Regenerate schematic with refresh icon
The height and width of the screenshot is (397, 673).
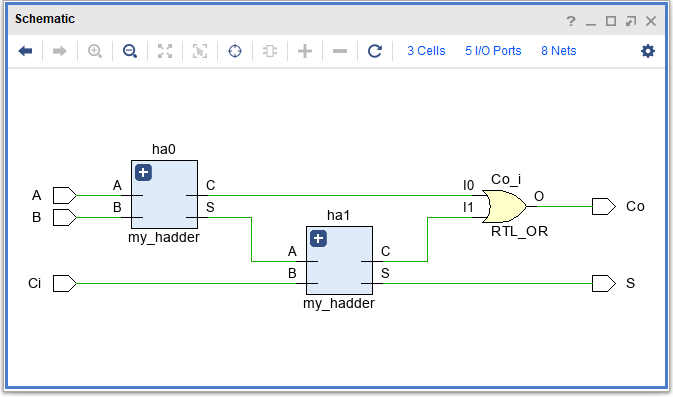[x=375, y=51]
